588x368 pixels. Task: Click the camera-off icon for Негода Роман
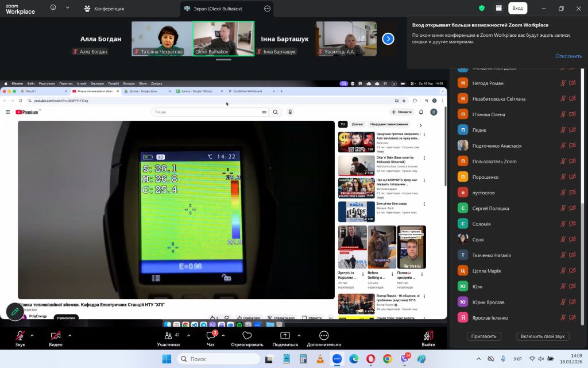coord(572,83)
